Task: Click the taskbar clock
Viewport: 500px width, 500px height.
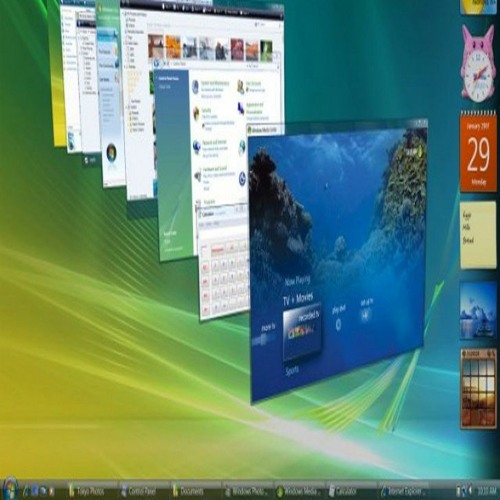Action: click(x=487, y=491)
